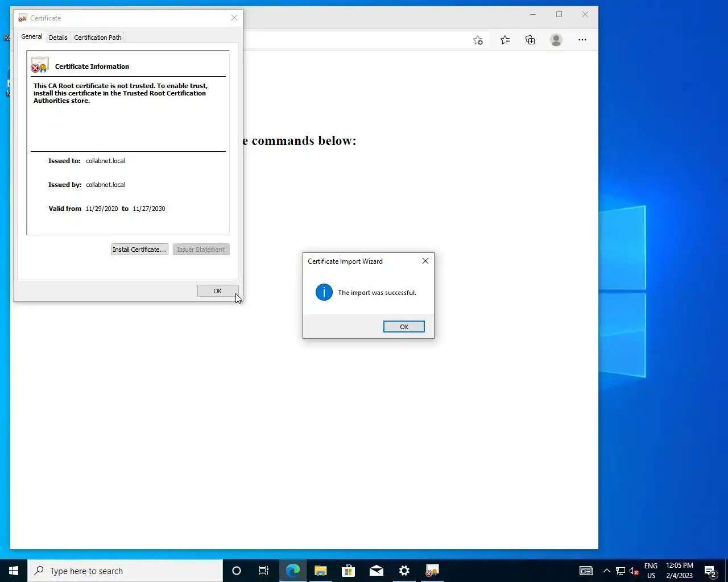Image resolution: width=728 pixels, height=582 pixels.
Task: Click the taskbar search box
Action: coord(125,571)
